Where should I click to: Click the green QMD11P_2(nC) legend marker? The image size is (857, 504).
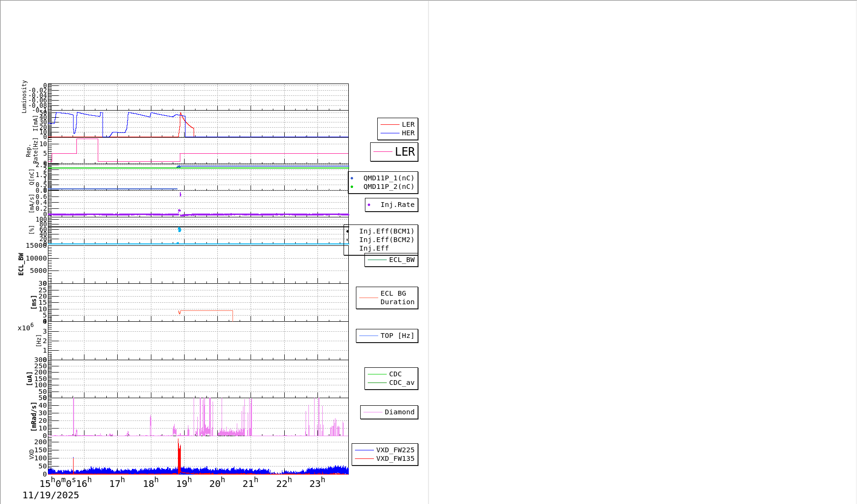pos(352,187)
